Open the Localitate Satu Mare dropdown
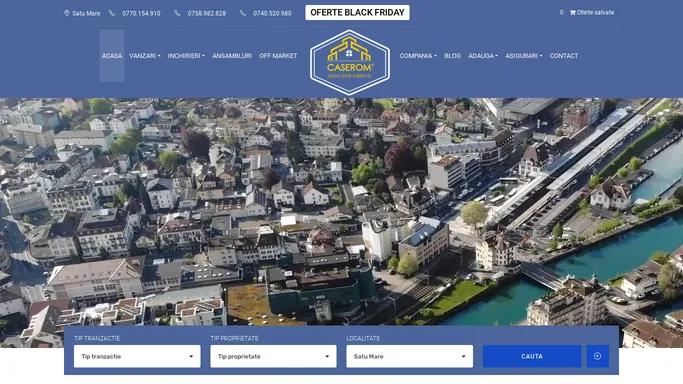 409,356
